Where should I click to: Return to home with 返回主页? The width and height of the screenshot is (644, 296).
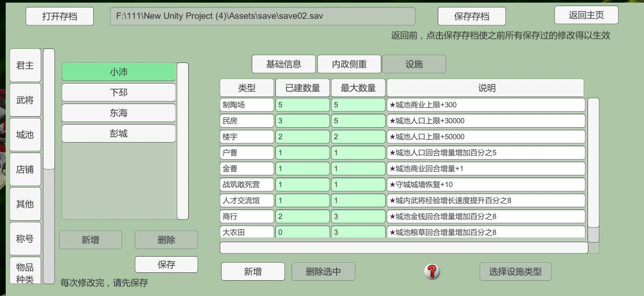[586, 15]
